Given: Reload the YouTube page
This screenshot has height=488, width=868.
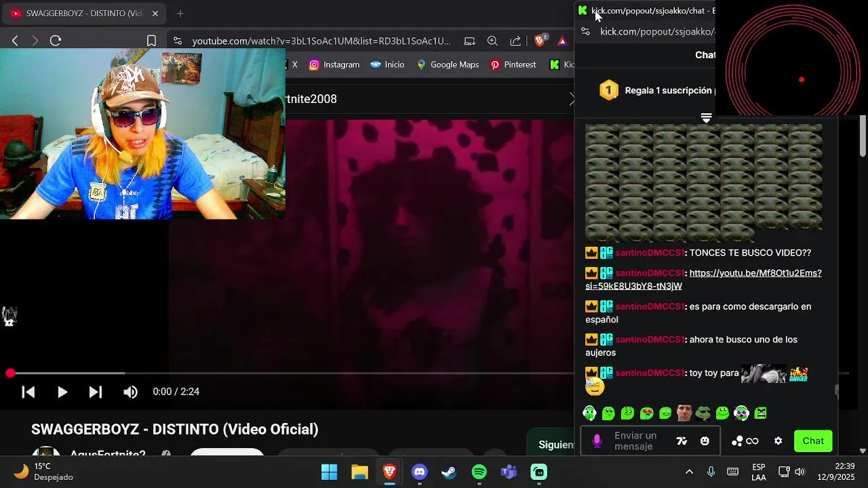Looking at the screenshot, I should point(56,41).
